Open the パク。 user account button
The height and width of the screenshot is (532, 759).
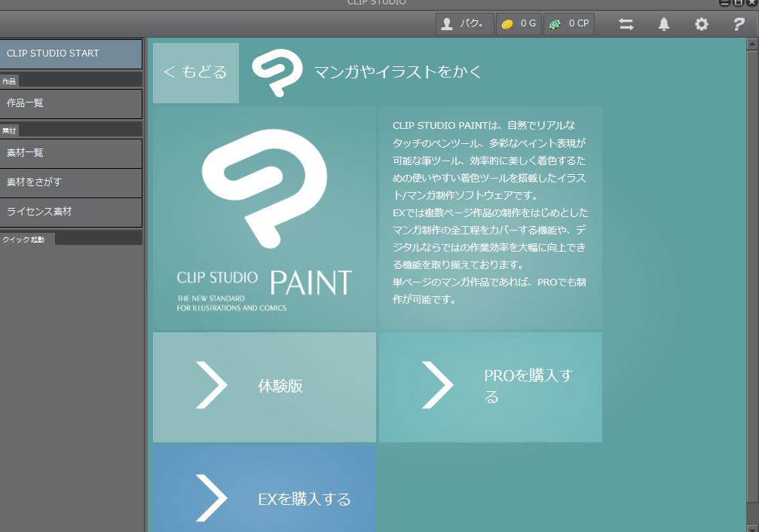point(464,23)
